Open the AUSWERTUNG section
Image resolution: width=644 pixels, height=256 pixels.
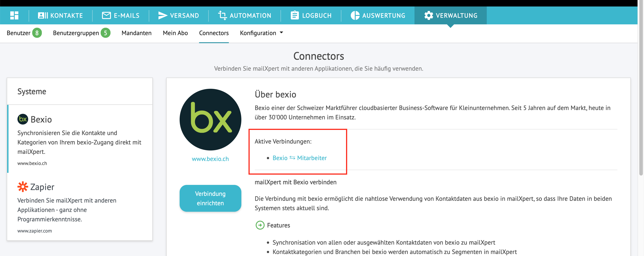click(378, 15)
